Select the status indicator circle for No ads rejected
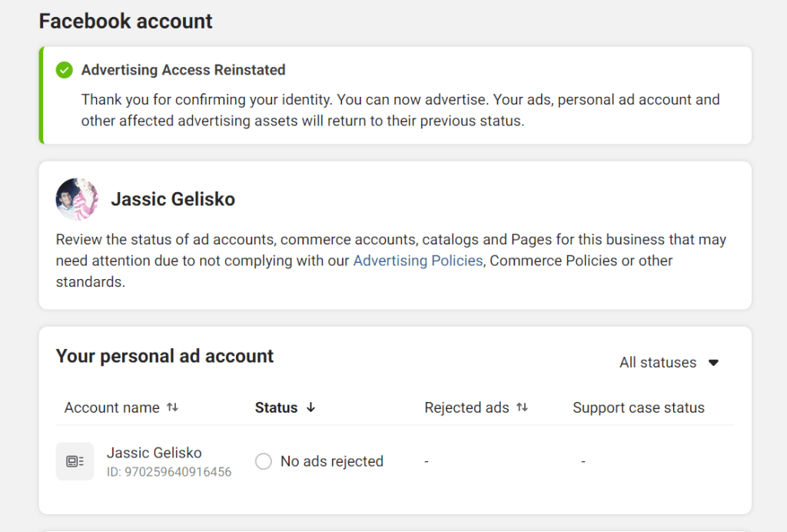787x532 pixels. coord(263,461)
